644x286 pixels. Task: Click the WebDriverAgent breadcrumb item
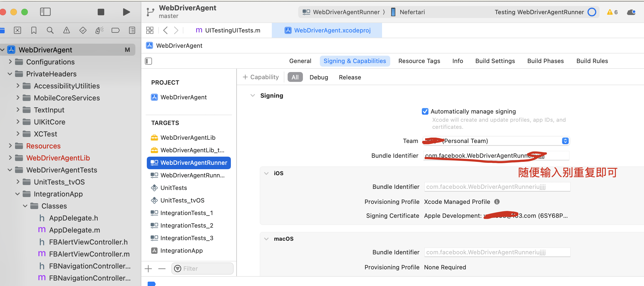click(x=175, y=46)
